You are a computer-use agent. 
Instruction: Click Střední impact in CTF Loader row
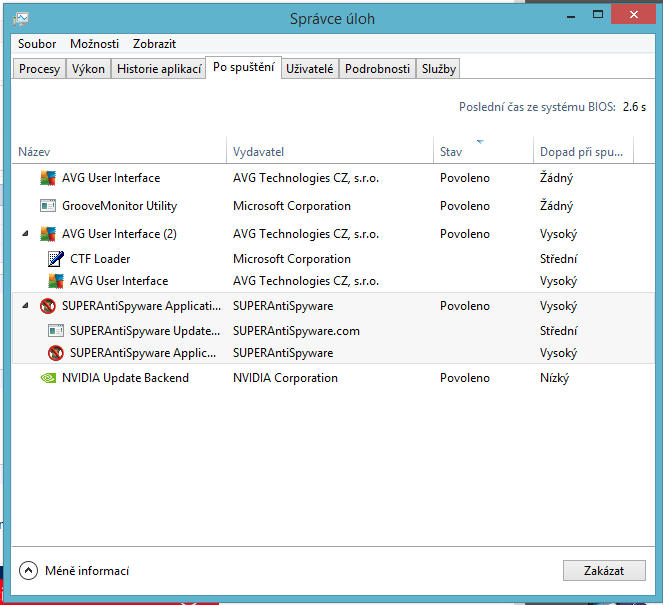click(x=558, y=259)
